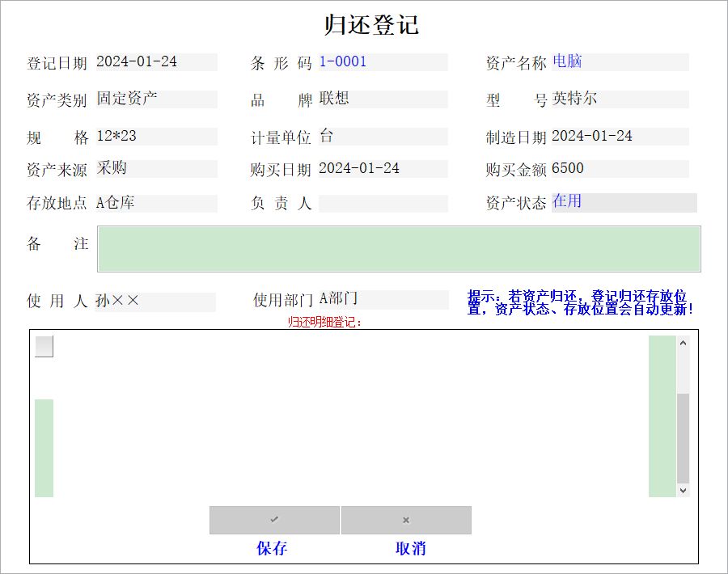
Task: Click the checkmark save button
Action: [274, 520]
